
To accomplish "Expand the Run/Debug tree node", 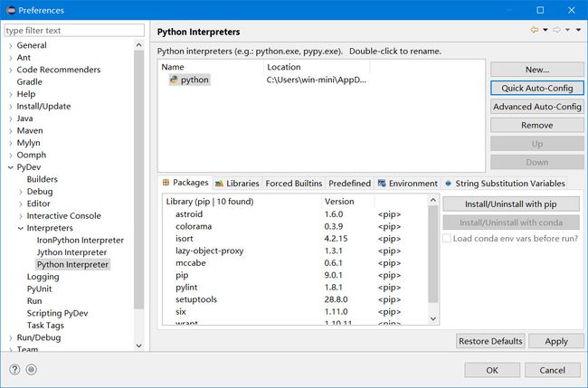I will 11,337.
